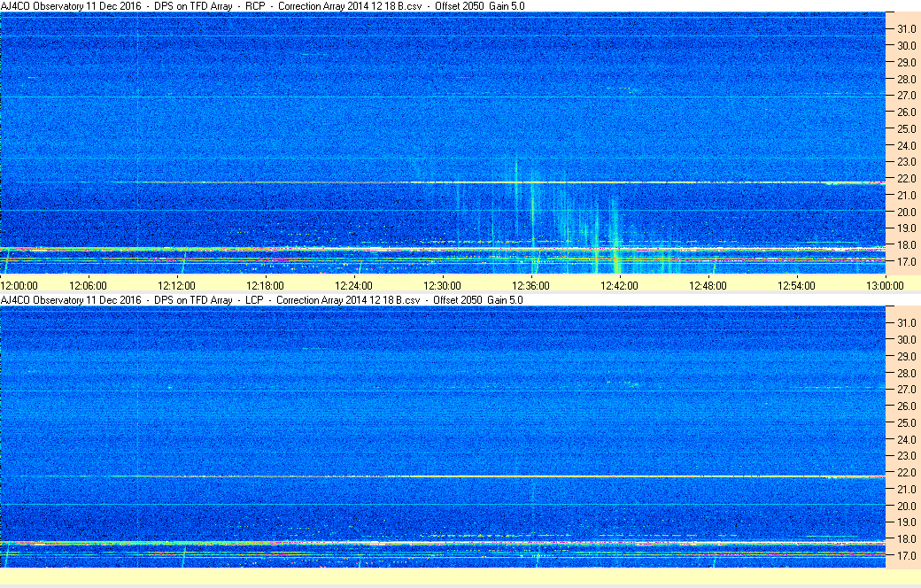Viewport: 921px width, 588px height.
Task: Select the 28.0 frequency label in LCP panel
Action: point(906,373)
